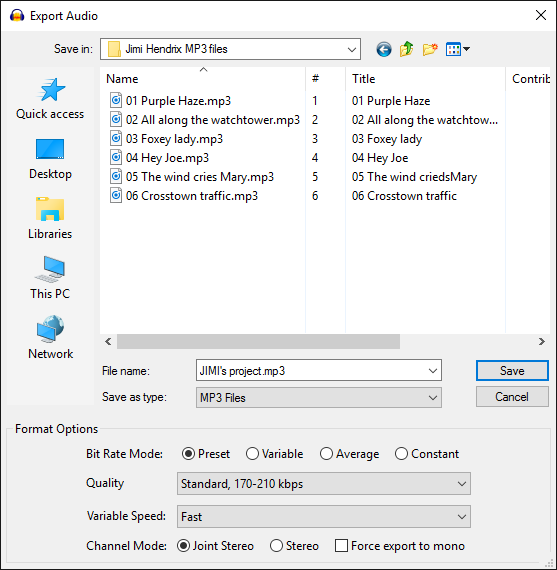Go up one folder level
The height and width of the screenshot is (570, 557).
click(x=406, y=49)
